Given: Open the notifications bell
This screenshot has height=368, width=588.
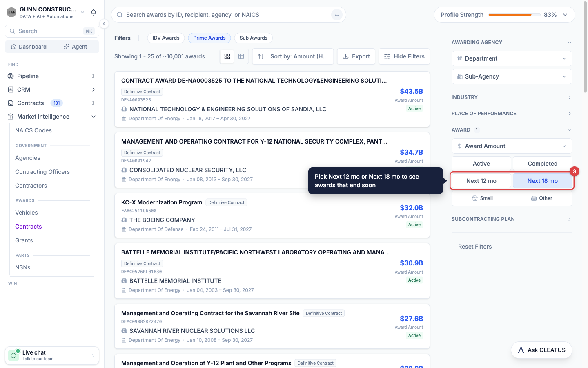Looking at the screenshot, I should [x=94, y=12].
